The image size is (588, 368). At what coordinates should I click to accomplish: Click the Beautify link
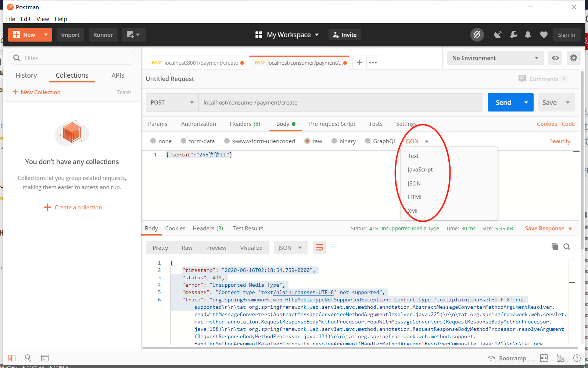[560, 141]
